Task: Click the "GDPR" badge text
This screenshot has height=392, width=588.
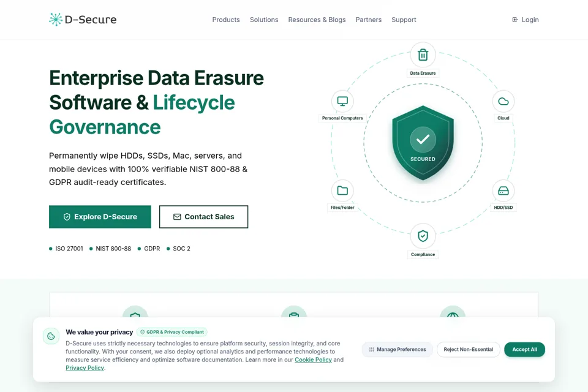Action: (x=152, y=249)
